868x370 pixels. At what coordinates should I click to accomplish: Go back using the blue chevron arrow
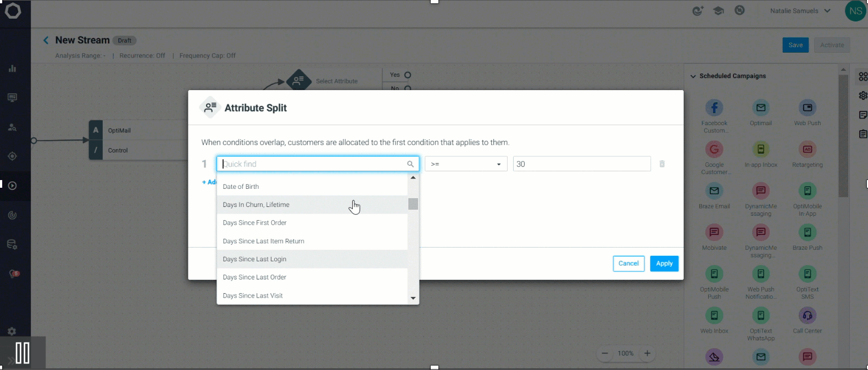46,40
